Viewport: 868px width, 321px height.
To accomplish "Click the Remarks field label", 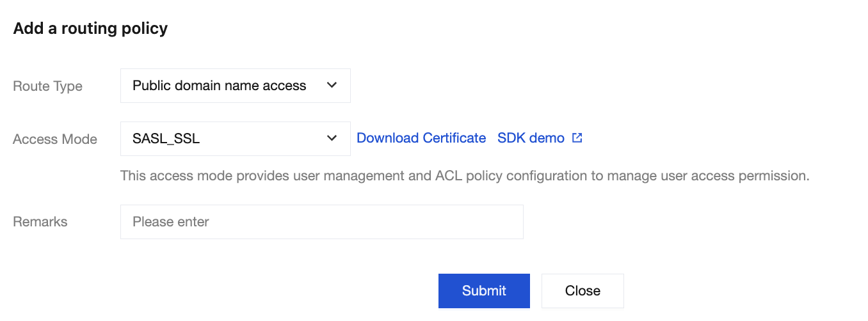I will coord(40,222).
